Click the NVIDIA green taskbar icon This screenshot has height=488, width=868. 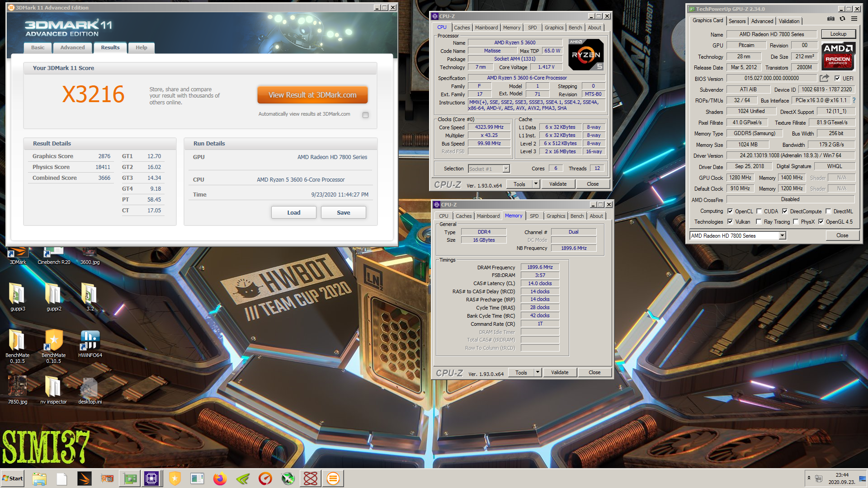[243, 479]
